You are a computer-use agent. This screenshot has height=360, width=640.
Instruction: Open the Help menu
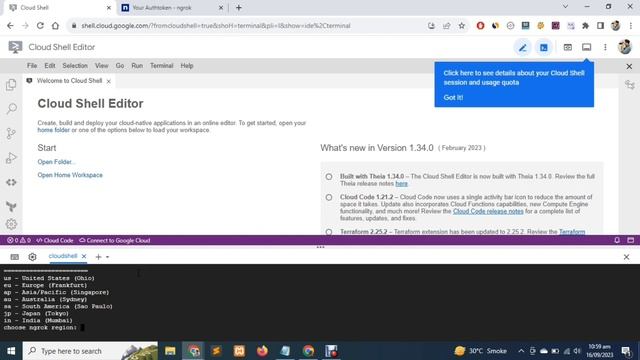click(187, 66)
